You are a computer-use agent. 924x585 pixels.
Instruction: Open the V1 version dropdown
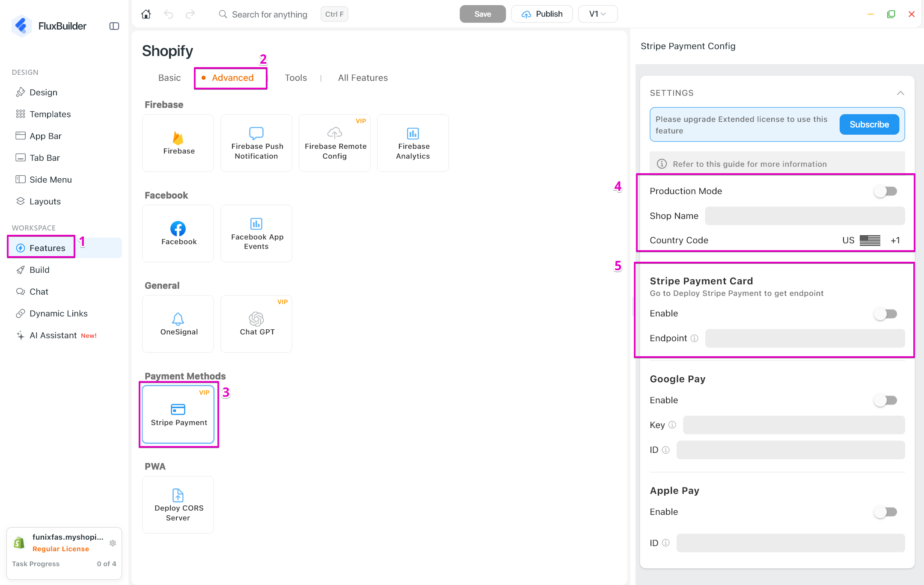[597, 14]
